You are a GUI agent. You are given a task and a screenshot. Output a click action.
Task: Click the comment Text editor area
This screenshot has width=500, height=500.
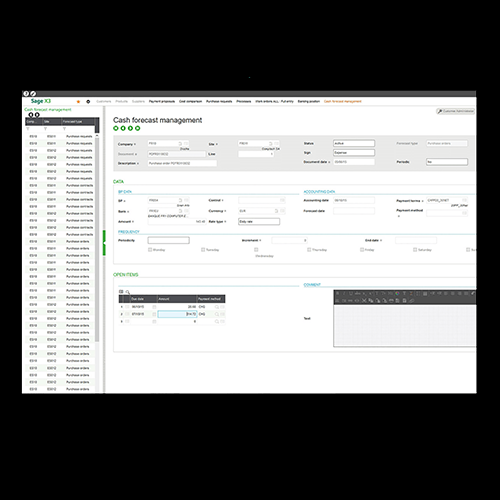(405, 325)
